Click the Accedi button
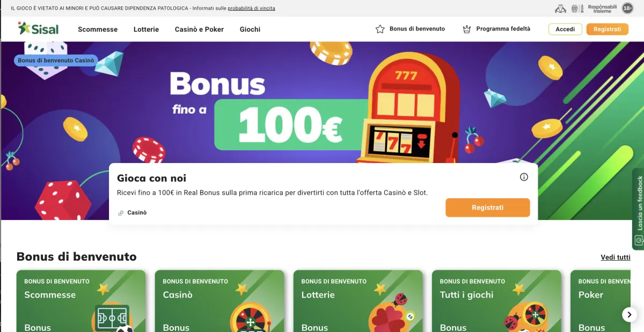The height and width of the screenshot is (332, 644). pyautogui.click(x=565, y=29)
